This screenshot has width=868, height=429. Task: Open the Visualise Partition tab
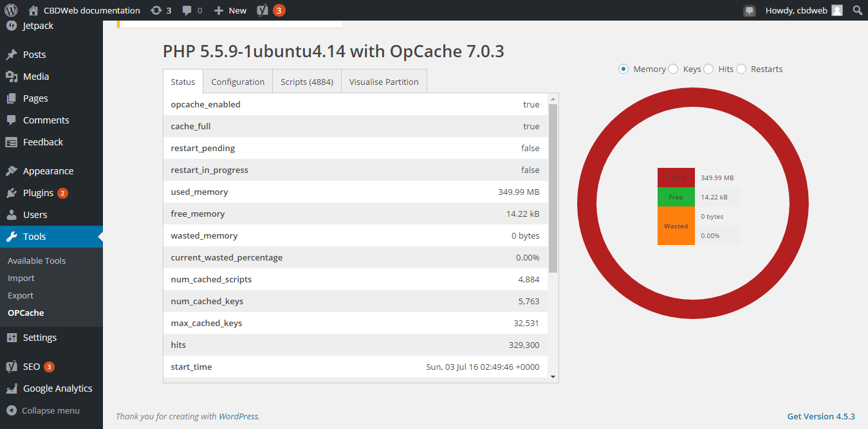(x=384, y=82)
